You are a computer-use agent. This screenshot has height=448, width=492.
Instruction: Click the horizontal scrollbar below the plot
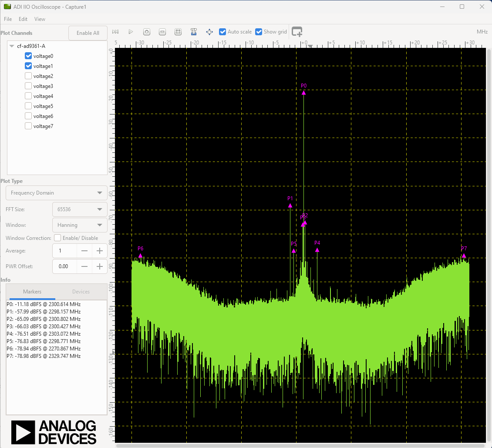point(301,445)
